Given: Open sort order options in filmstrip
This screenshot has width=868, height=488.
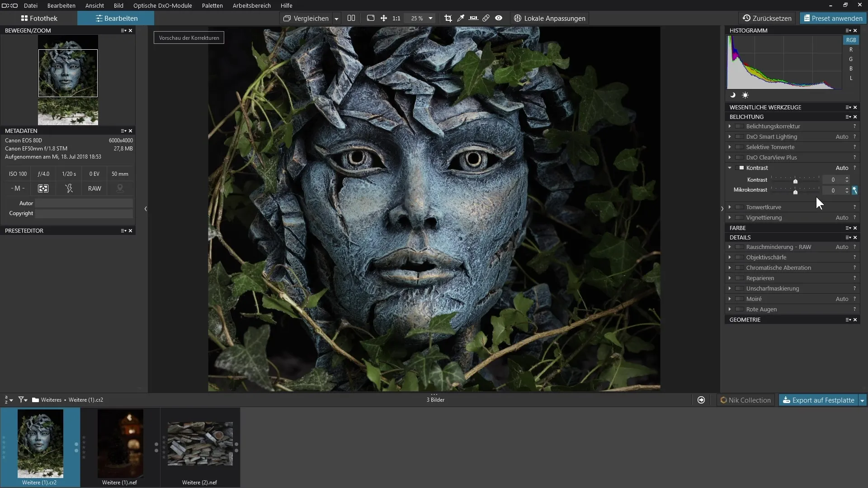Looking at the screenshot, I should click(x=9, y=400).
